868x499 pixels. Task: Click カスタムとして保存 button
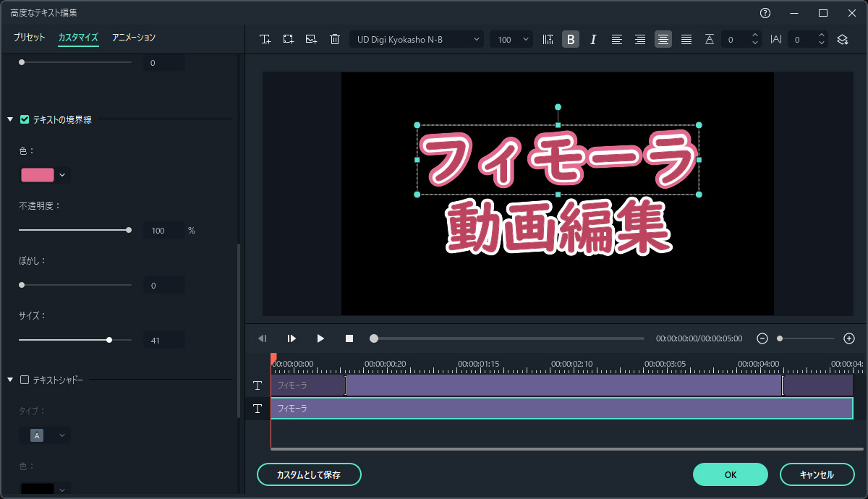(309, 475)
